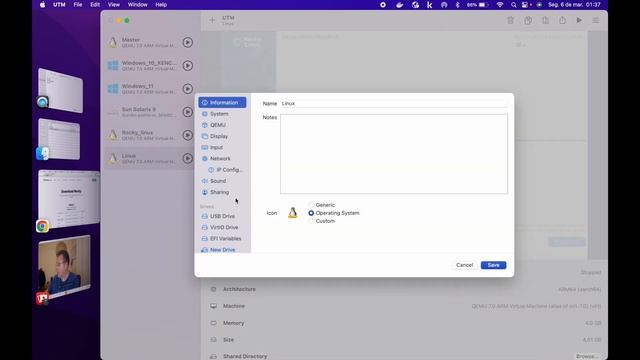Start the Linux virtual machine from list
This screenshot has height=360, width=640.
[x=187, y=158]
